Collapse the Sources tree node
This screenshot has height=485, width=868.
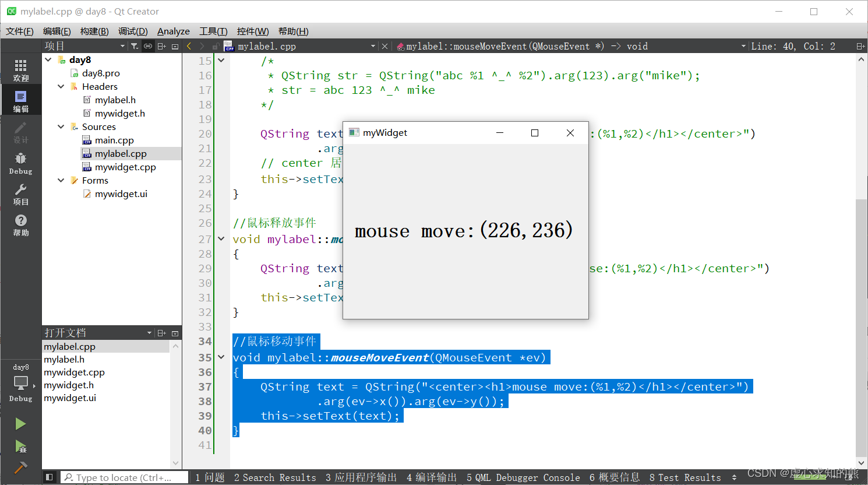coord(61,126)
